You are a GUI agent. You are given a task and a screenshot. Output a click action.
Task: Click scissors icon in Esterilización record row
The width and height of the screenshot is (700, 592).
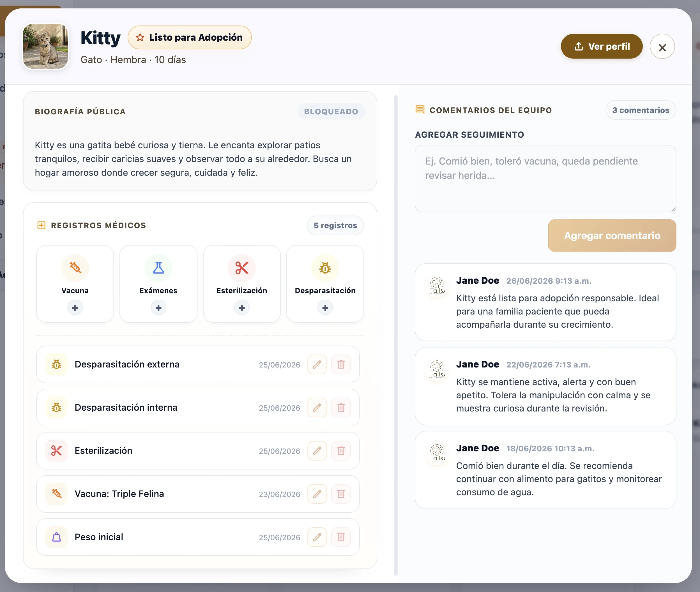pos(56,451)
